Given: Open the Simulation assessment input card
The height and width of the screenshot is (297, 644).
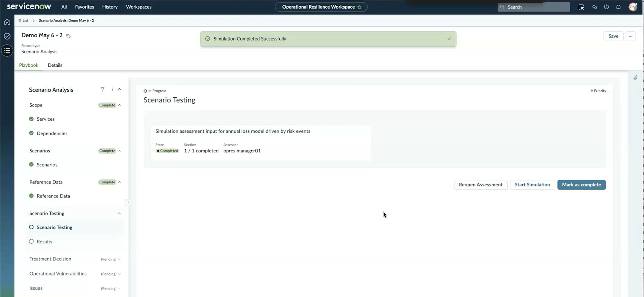Looking at the screenshot, I should [261, 143].
